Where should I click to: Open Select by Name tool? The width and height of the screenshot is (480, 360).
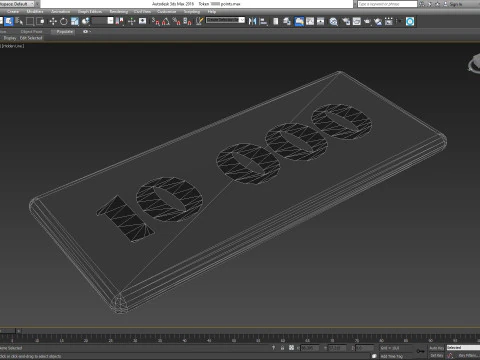click(x=19, y=21)
